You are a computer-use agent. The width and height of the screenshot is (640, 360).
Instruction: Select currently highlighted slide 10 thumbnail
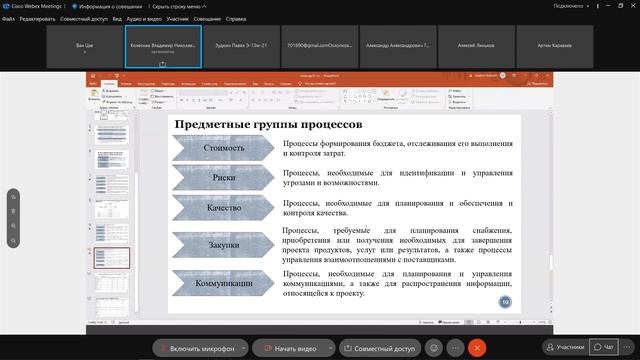[111, 258]
